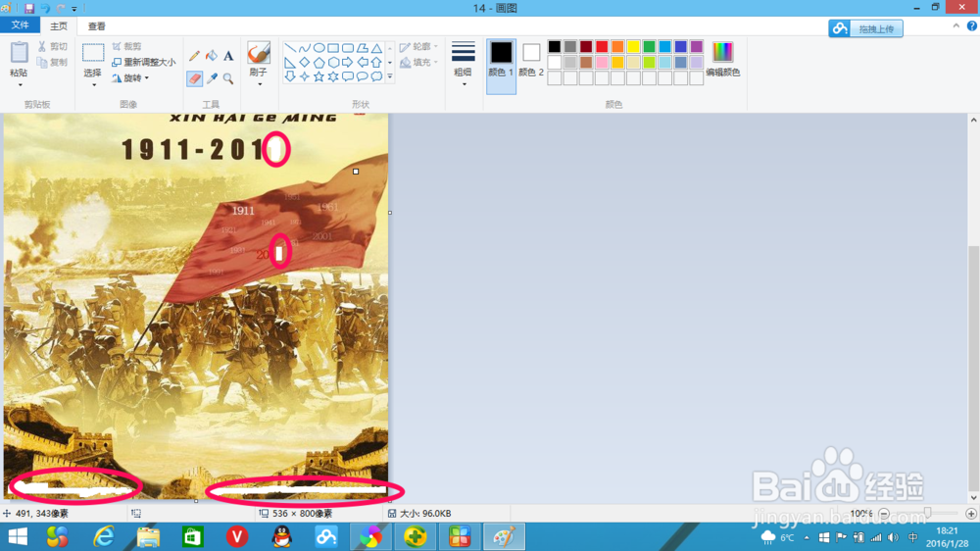Pick the purple color swatch
The width and height of the screenshot is (980, 551).
(x=696, y=47)
